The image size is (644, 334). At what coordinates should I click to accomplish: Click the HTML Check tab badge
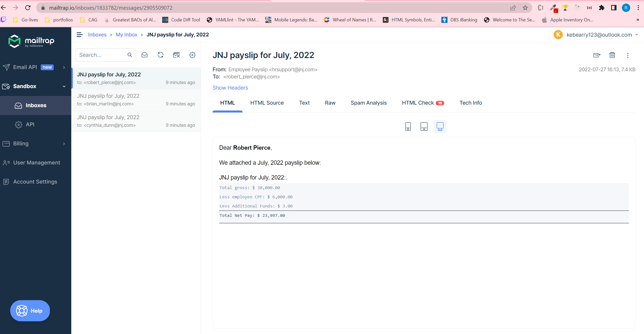(x=440, y=103)
